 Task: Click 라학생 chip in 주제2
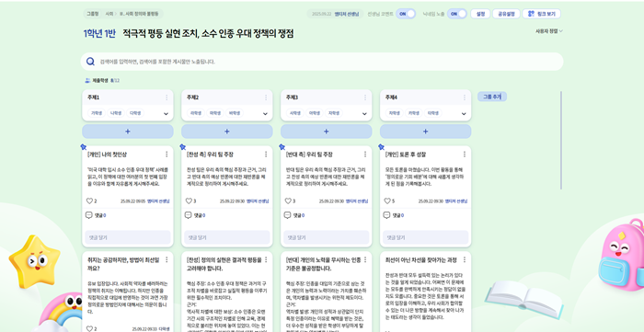tap(196, 113)
